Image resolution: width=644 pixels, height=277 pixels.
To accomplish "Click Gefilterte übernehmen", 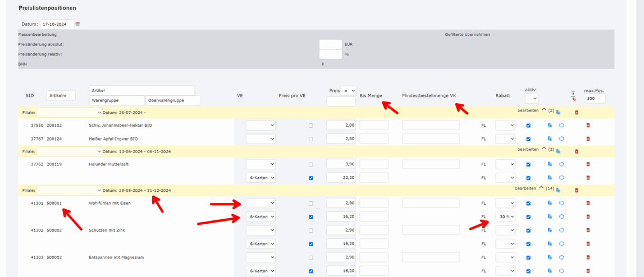I will [467, 35].
